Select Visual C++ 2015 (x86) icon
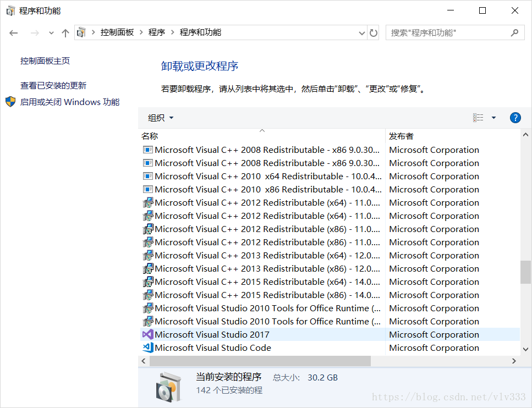This screenshot has height=408, width=532. [x=148, y=295]
